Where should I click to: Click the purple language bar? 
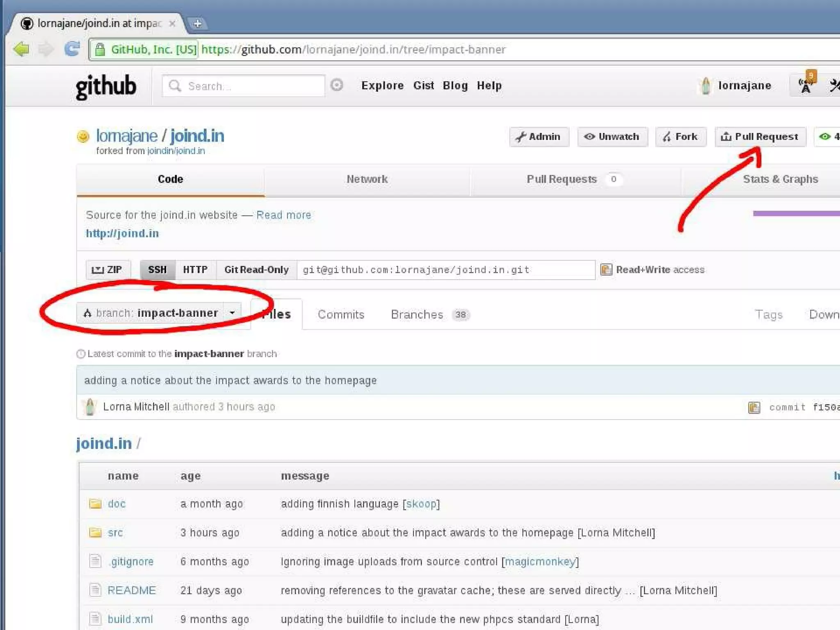point(796,213)
